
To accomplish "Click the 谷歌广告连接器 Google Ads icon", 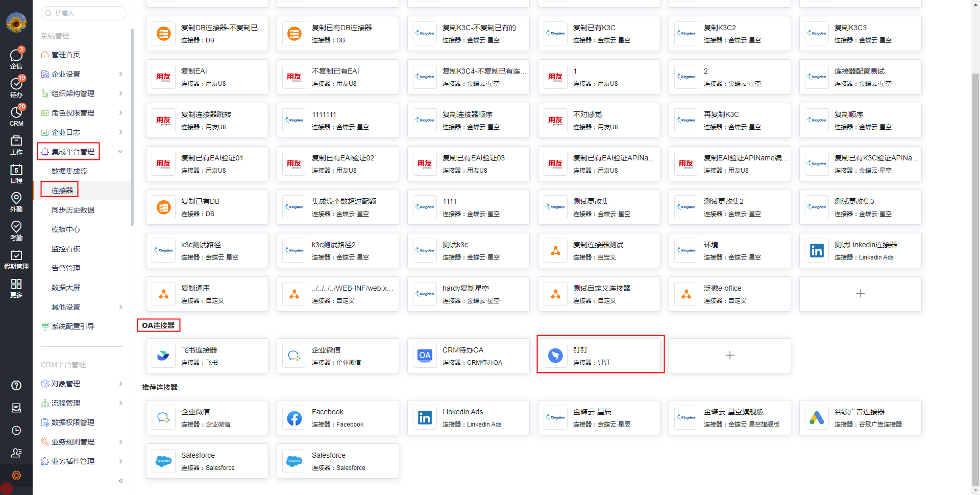I will tap(817, 417).
